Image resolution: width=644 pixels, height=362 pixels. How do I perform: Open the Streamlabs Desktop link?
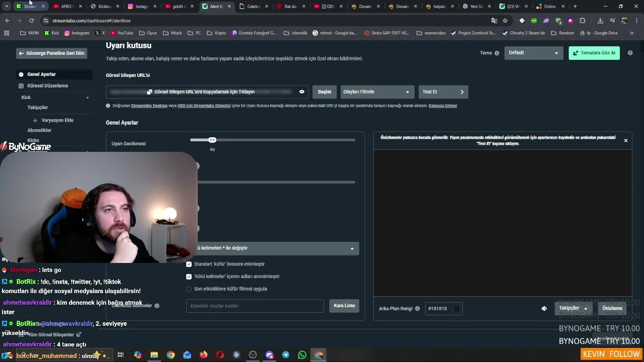149,106
